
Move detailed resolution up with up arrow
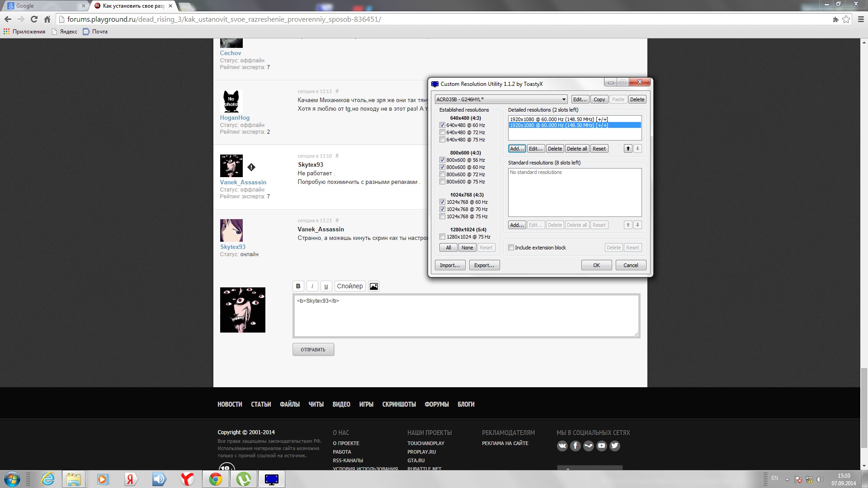[x=628, y=149]
